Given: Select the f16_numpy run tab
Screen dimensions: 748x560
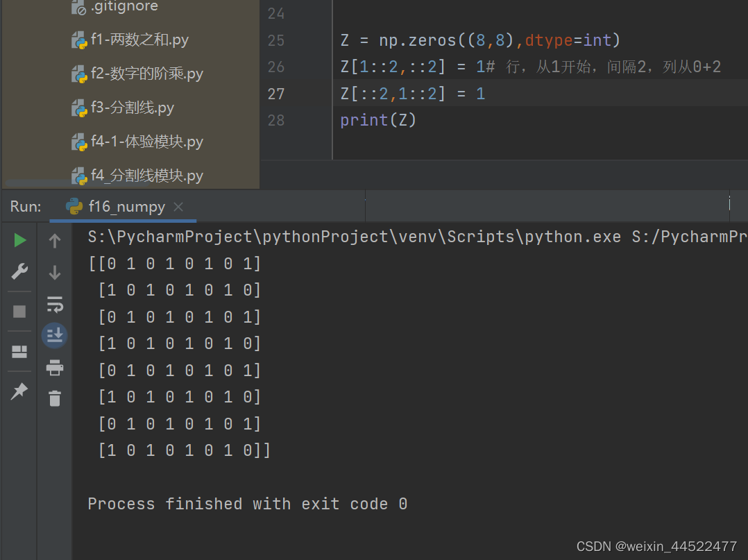Looking at the screenshot, I should coord(123,207).
